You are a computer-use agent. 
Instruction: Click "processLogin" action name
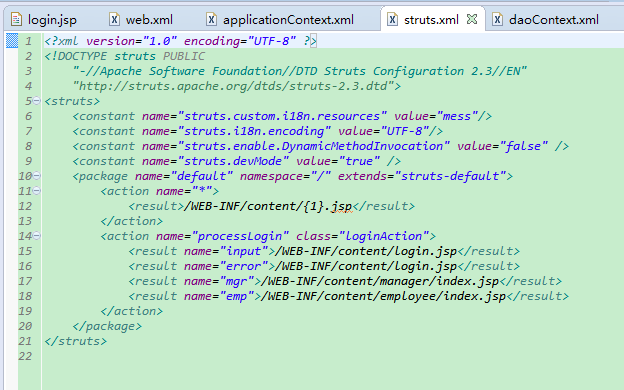[240, 236]
